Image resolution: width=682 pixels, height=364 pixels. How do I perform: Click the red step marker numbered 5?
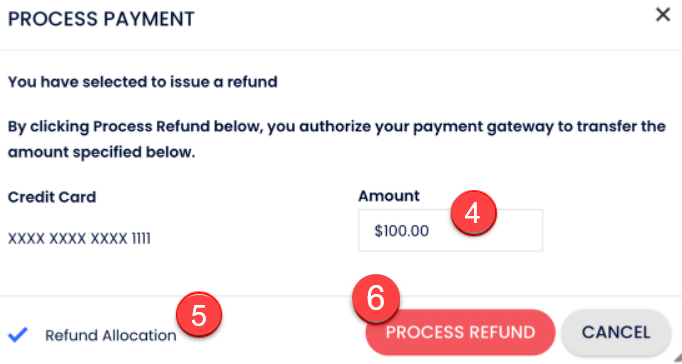click(199, 315)
